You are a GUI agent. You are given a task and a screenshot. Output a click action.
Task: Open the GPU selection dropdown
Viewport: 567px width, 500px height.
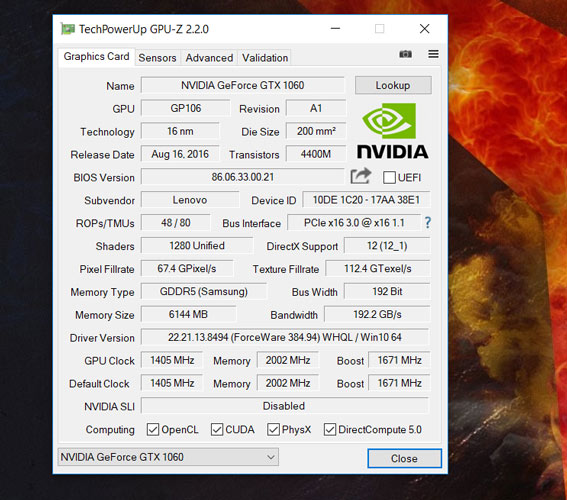pyautogui.click(x=168, y=457)
